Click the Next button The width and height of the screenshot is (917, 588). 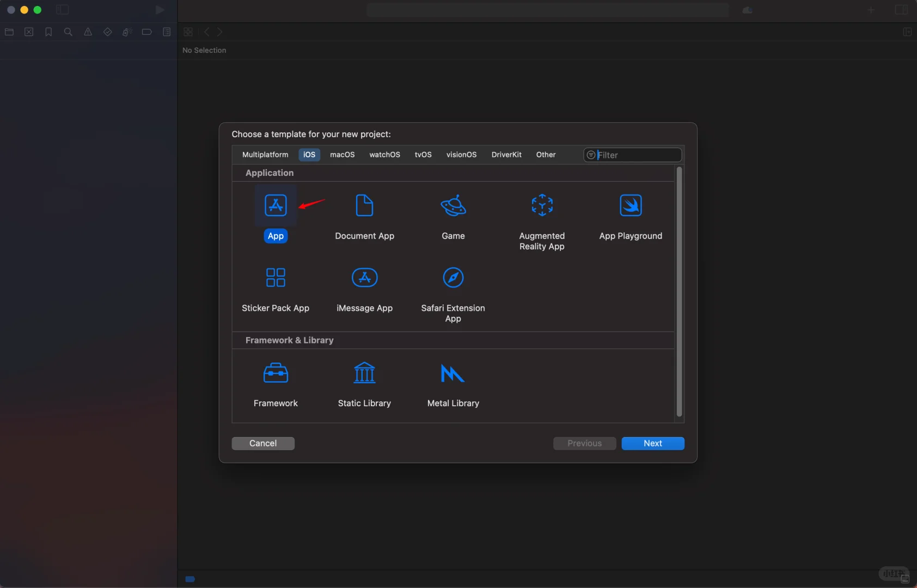652,443
